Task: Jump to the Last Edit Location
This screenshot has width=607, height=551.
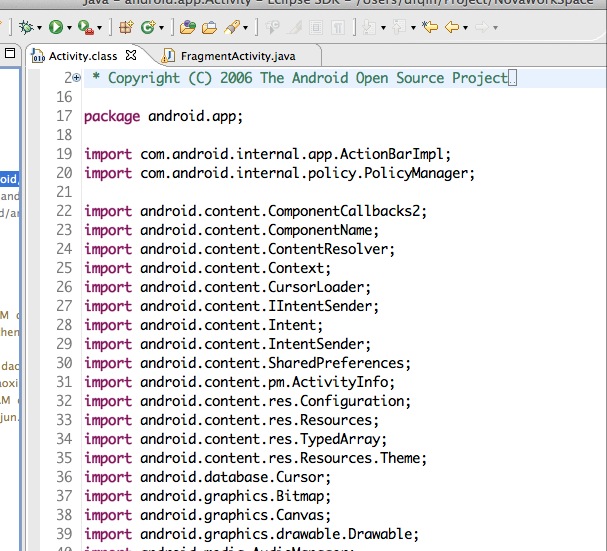Action: click(x=430, y=27)
